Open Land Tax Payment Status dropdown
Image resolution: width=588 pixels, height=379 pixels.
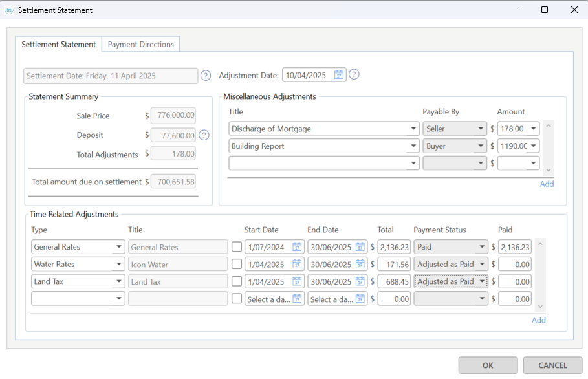482,282
